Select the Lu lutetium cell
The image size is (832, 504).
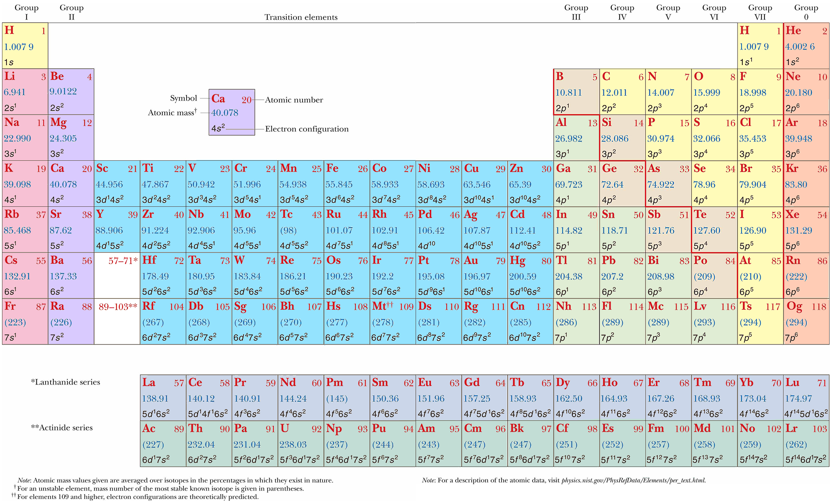click(807, 398)
